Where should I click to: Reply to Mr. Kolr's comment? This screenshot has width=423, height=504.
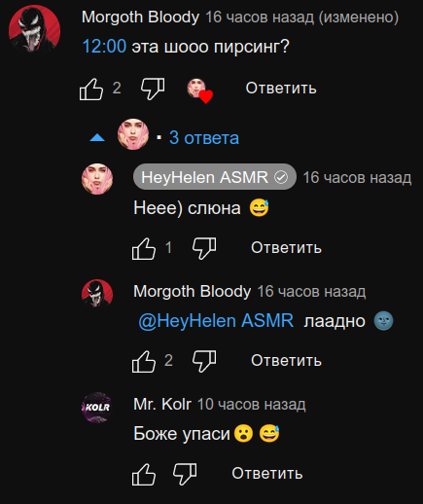pyautogui.click(x=267, y=473)
